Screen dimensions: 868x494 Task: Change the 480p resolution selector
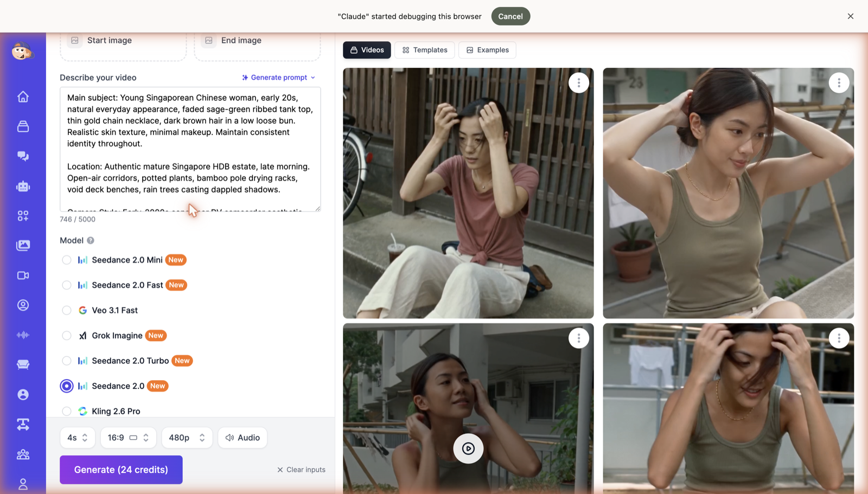187,438
